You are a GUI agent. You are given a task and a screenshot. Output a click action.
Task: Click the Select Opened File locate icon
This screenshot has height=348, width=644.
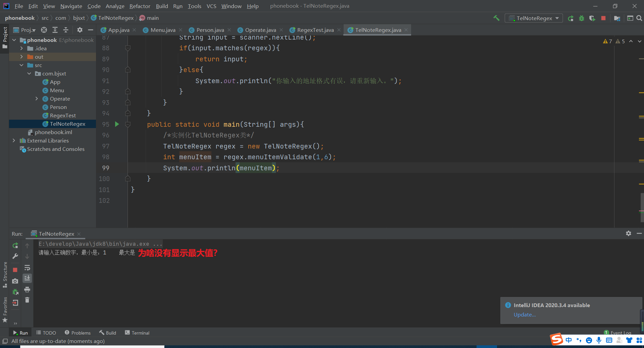point(44,30)
